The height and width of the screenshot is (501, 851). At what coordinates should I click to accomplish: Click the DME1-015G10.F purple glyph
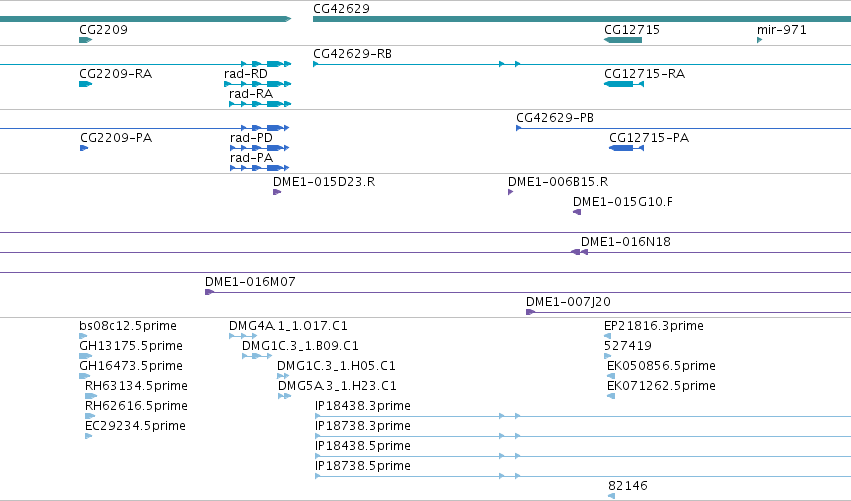coord(577,212)
